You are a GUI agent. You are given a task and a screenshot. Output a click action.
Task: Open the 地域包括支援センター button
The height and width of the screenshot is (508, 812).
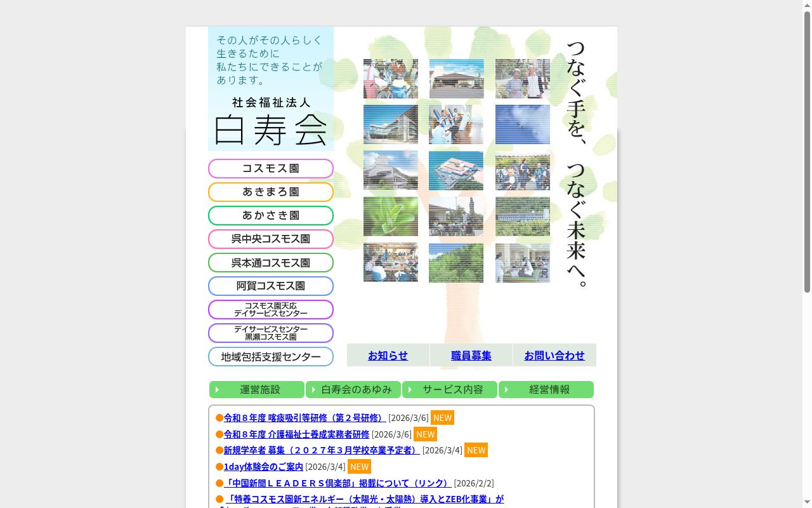click(x=271, y=356)
